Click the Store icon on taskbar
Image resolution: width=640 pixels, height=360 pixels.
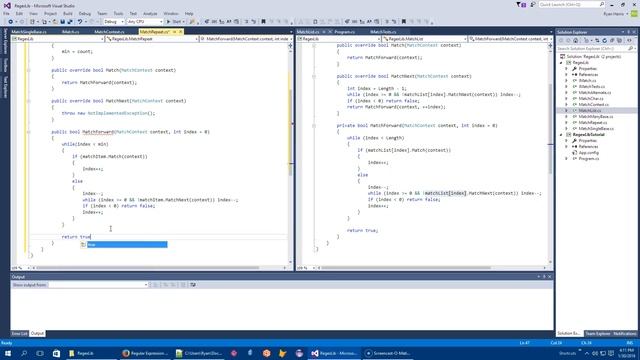click(56, 353)
